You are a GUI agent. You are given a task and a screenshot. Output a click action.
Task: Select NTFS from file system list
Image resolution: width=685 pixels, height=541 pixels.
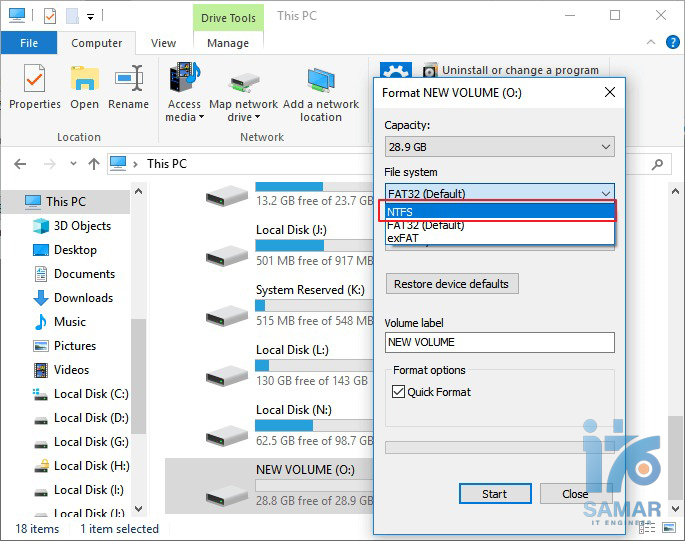[499, 211]
